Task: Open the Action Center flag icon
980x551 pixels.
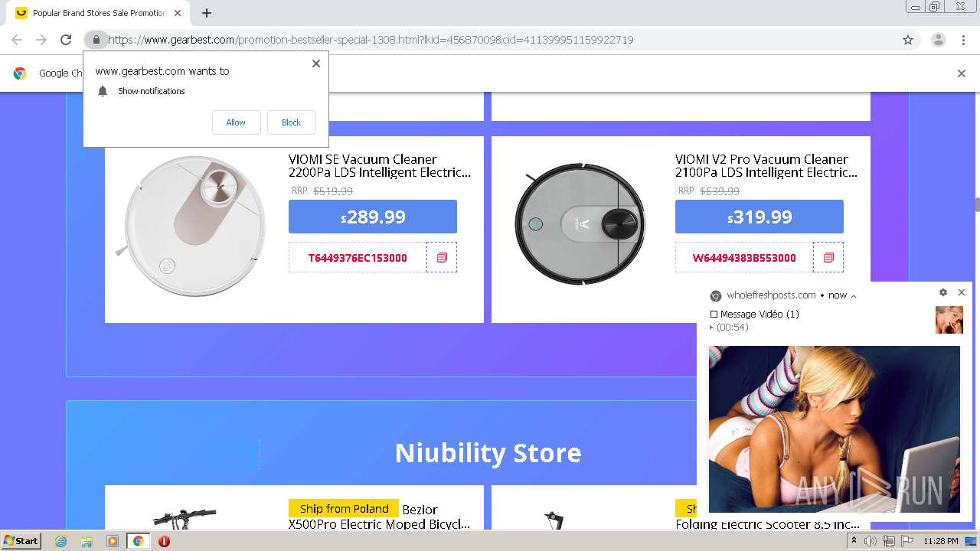Action: pyautogui.click(x=906, y=541)
